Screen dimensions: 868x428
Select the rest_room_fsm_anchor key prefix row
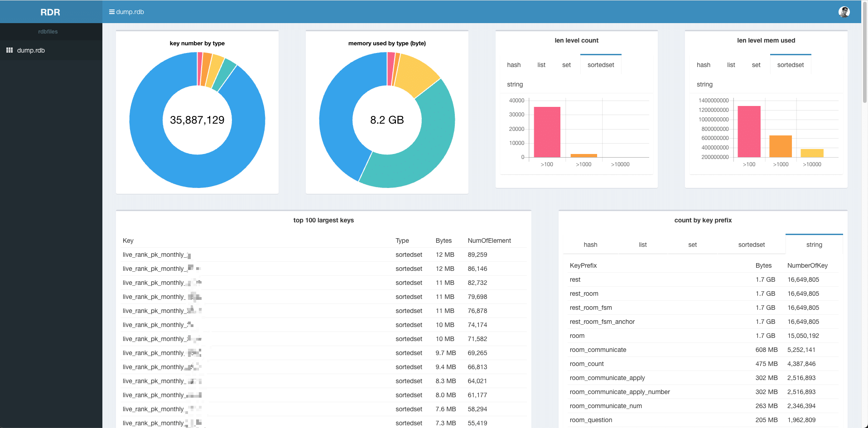(602, 322)
